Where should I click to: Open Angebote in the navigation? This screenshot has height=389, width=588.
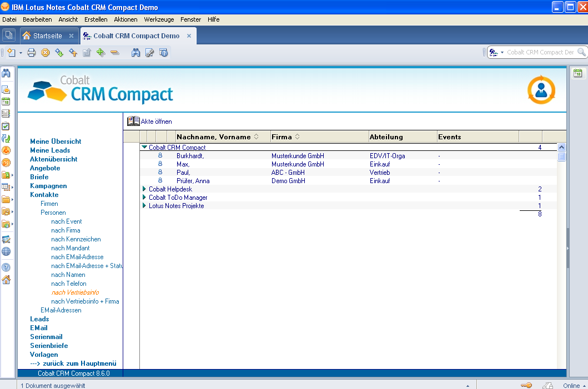click(x=45, y=168)
